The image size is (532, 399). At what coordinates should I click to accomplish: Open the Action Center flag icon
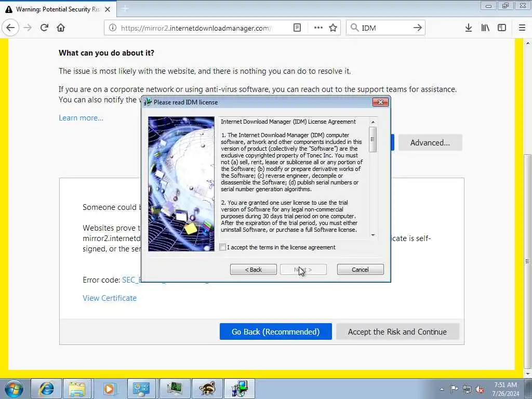[x=454, y=389]
